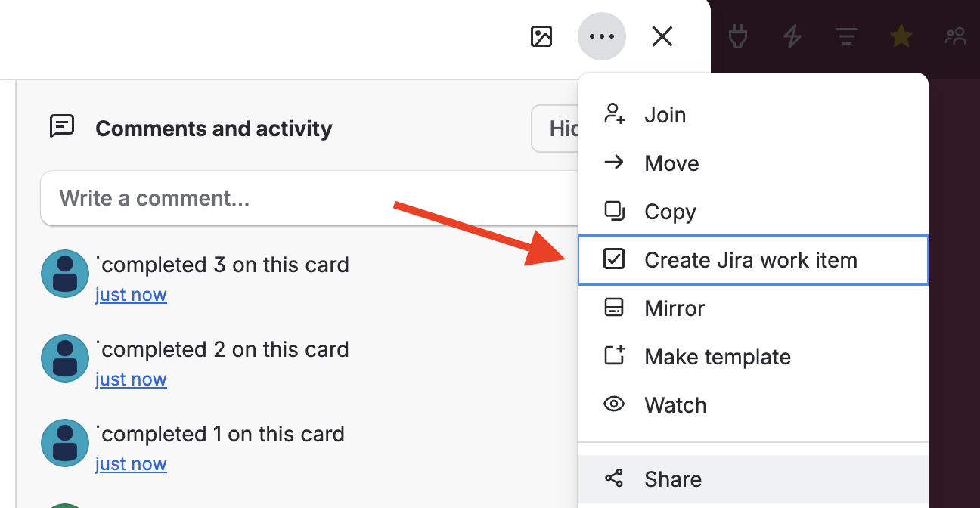Image resolution: width=980 pixels, height=508 pixels.
Task: Click the text completed 3 on this card
Action: (x=225, y=265)
